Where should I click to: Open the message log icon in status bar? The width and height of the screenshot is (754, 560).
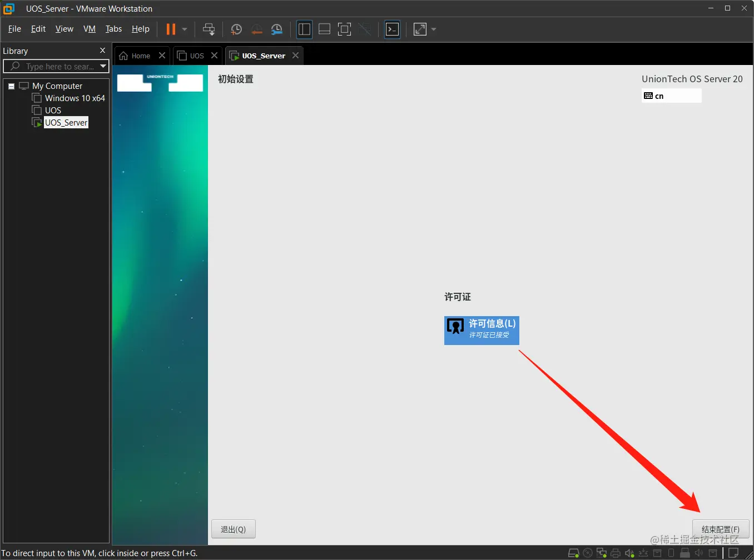pos(734,553)
